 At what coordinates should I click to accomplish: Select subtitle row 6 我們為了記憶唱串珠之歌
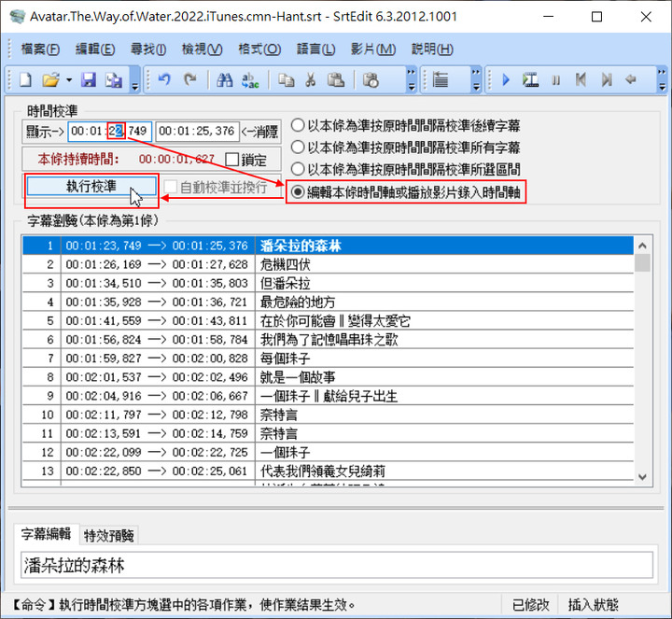[x=328, y=340]
